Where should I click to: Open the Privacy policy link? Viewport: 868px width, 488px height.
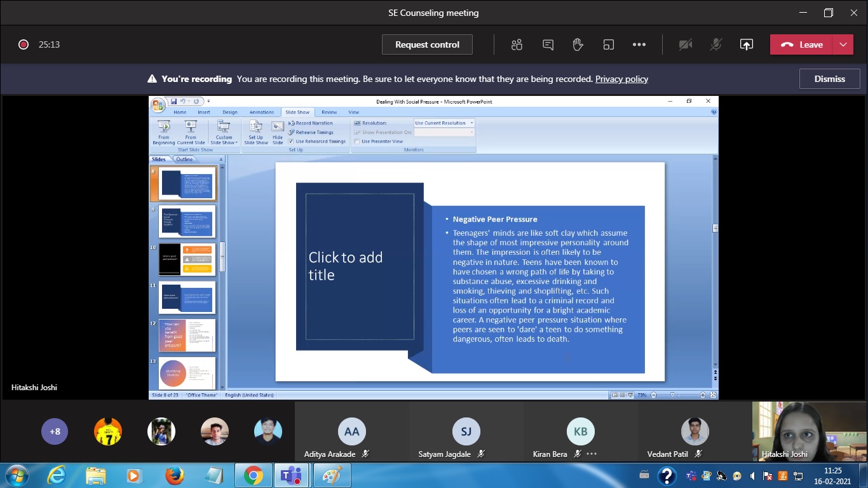coord(621,79)
